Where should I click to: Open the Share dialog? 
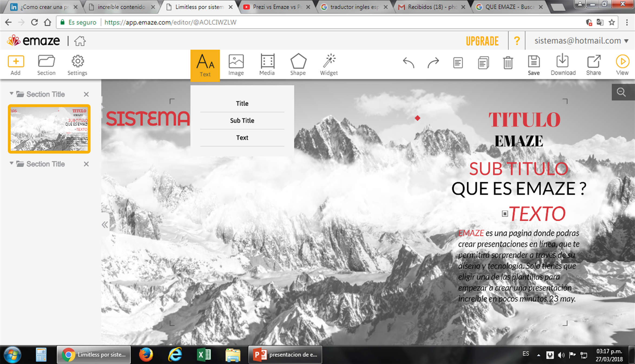594,65
